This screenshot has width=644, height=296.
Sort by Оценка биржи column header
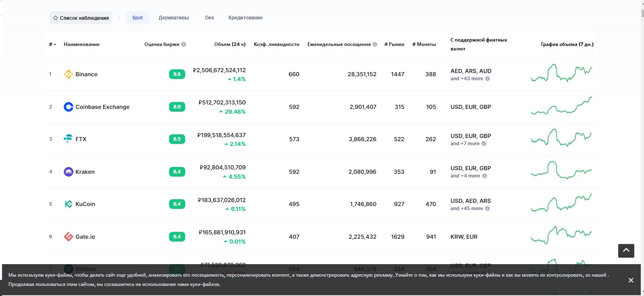pos(162,44)
